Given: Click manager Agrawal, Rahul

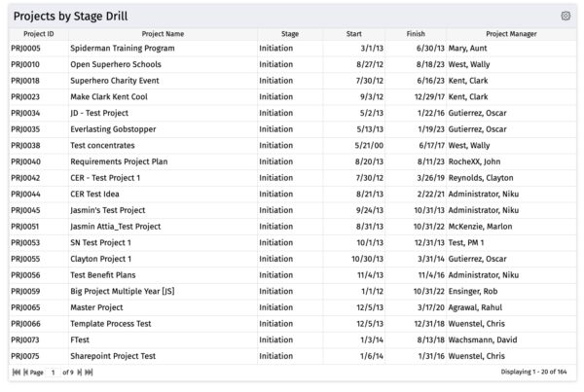Looking at the screenshot, I should (475, 307).
